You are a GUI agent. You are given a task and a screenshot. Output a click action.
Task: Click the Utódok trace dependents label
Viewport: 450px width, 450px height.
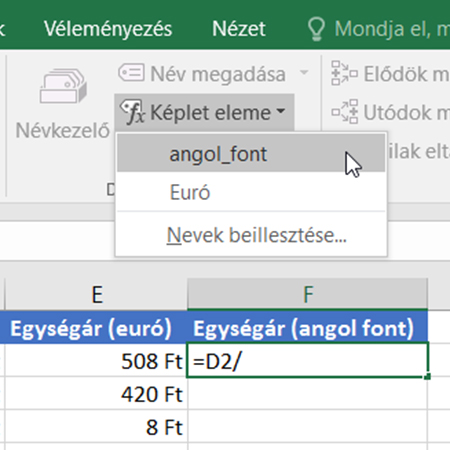pyautogui.click(x=406, y=112)
